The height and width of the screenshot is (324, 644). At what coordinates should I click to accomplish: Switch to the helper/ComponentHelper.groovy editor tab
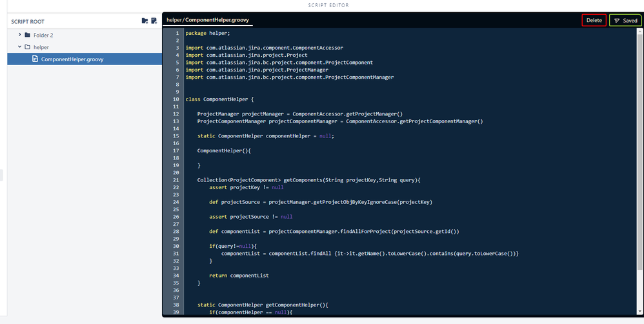click(207, 20)
